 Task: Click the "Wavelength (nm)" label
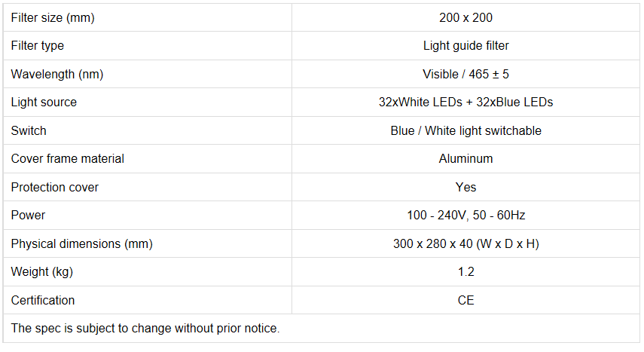click(57, 74)
